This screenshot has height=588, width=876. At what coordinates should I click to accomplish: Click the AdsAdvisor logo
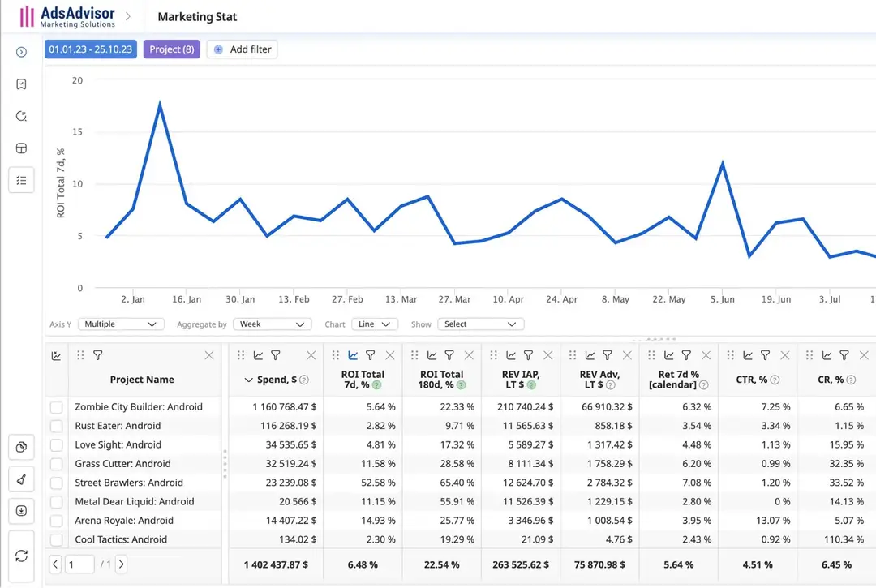click(x=67, y=17)
